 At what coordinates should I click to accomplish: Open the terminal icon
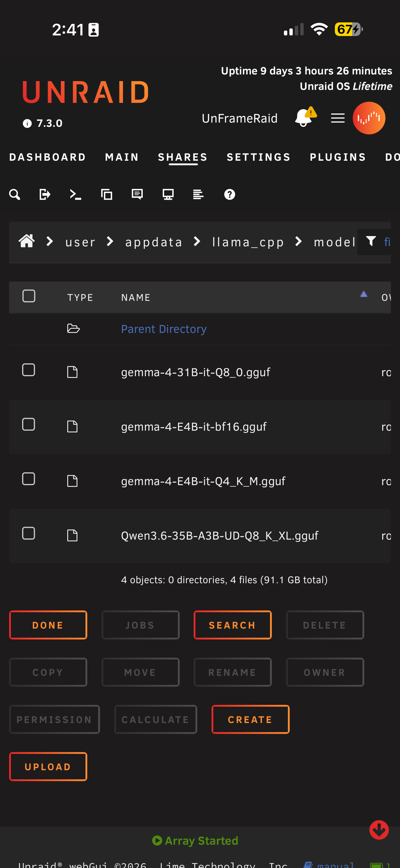point(75,194)
